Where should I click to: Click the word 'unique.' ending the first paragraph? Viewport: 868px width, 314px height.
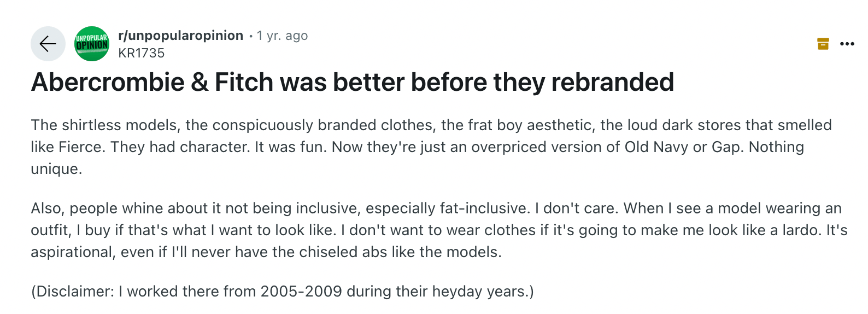(x=56, y=169)
